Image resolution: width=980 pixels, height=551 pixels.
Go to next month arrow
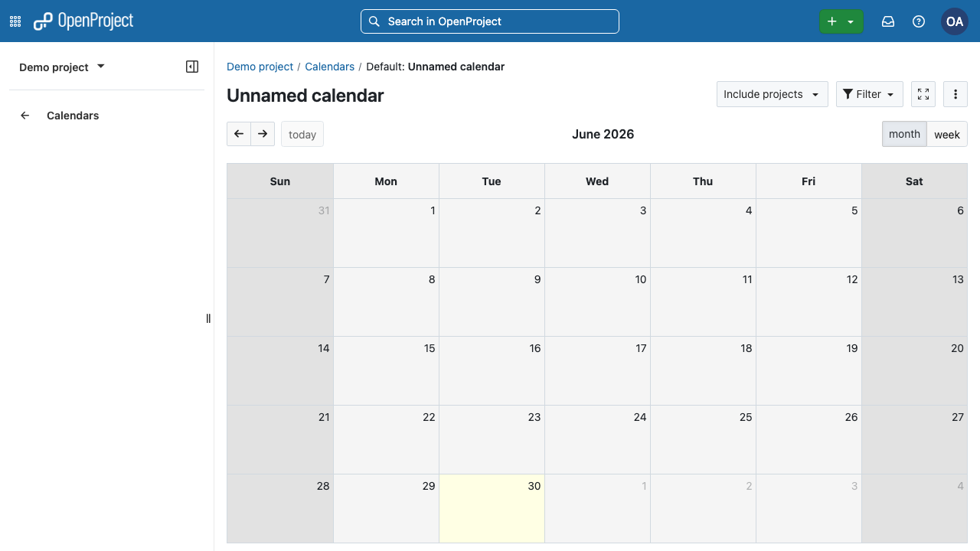263,134
